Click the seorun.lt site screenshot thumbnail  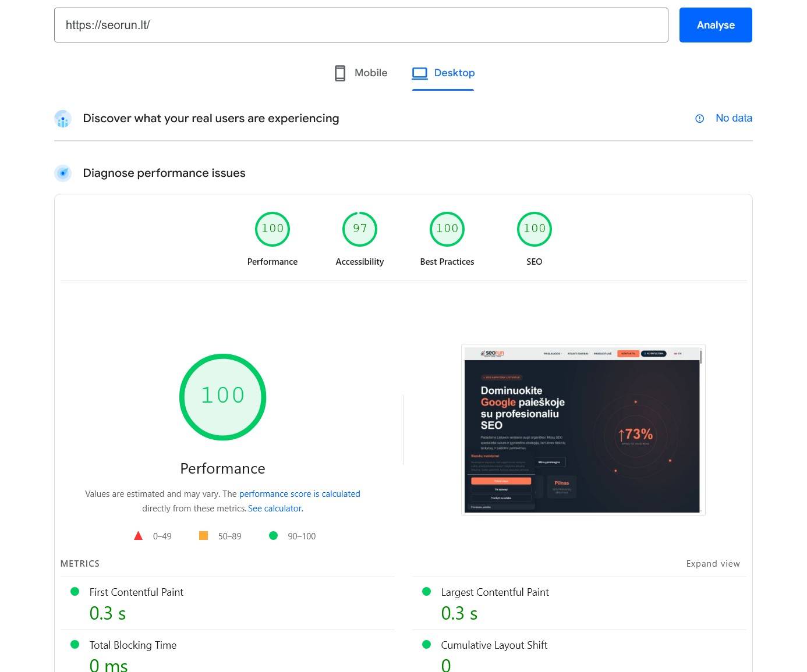pos(583,429)
